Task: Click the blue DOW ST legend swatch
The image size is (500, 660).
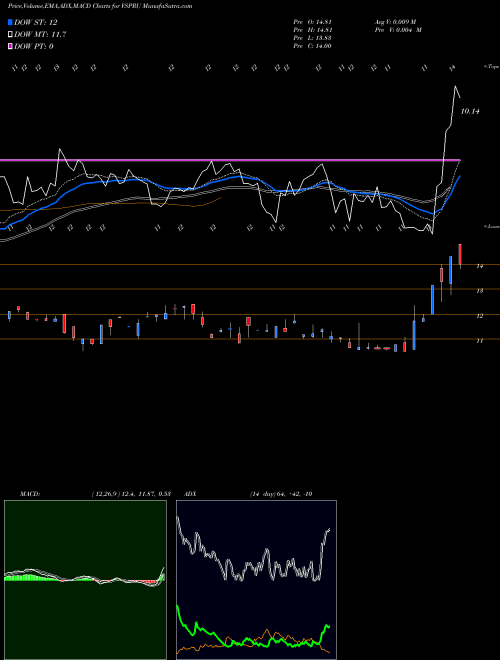Action: point(10,22)
